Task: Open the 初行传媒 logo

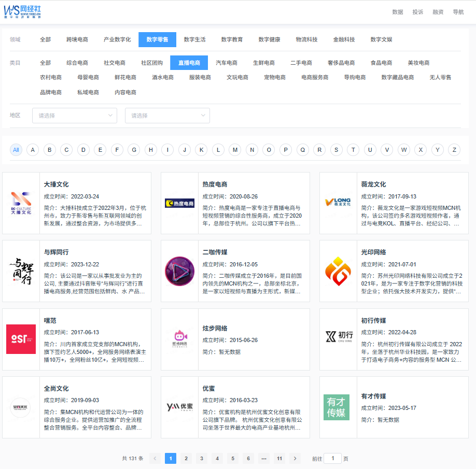Action: click(338, 336)
